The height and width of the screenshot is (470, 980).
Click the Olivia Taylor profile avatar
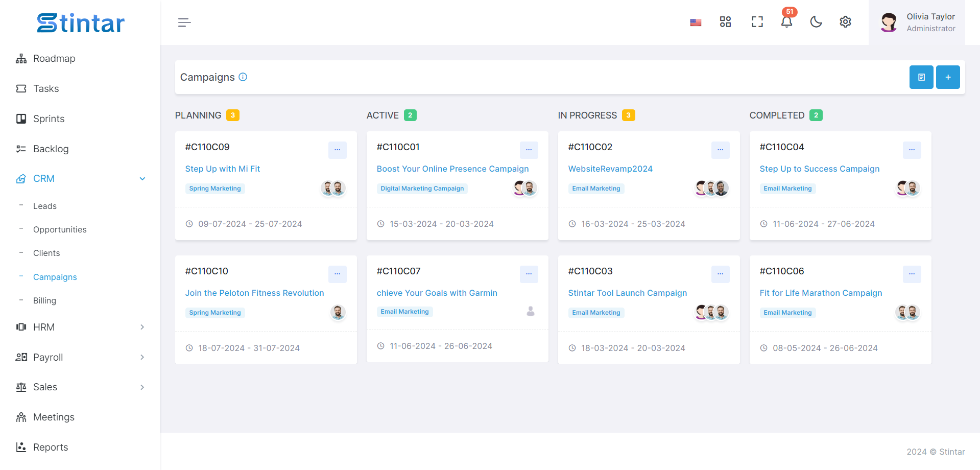889,22
